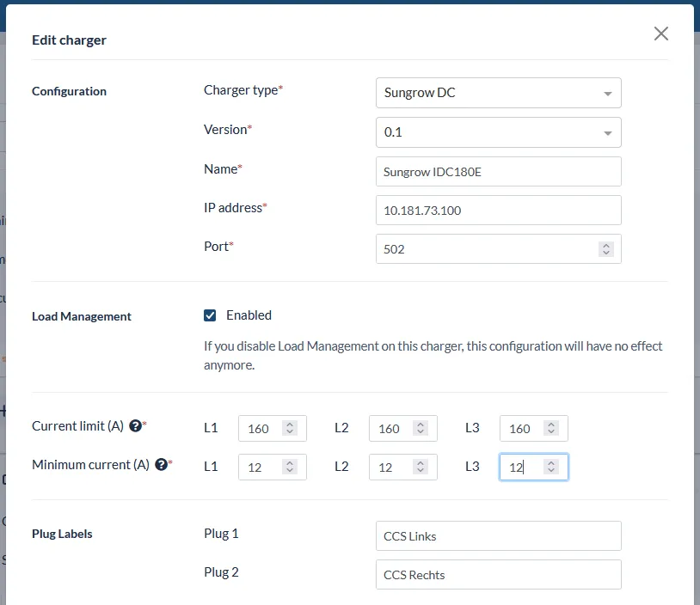This screenshot has width=700, height=605.
Task: Click Minimum current L1 stepper arrows
Action: (x=290, y=467)
